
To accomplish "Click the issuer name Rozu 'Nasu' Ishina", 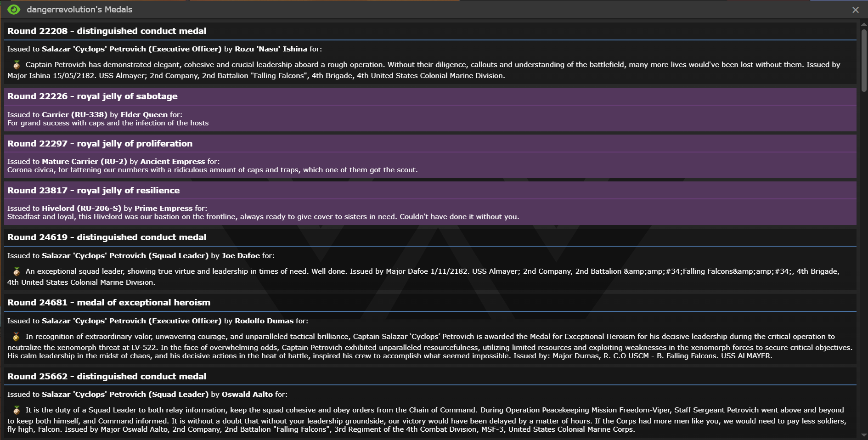I will coord(271,49).
